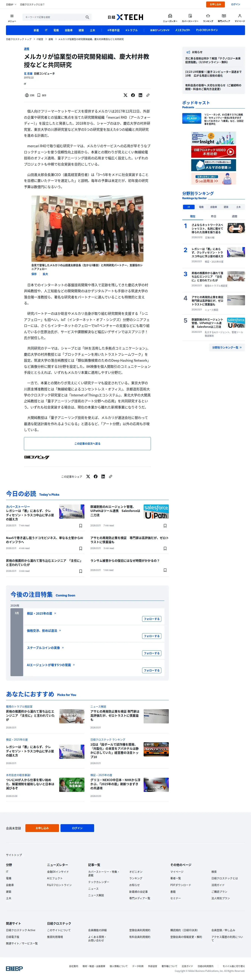Expand 検証・2025年の崖 feature link
The height and width of the screenshot is (980, 251).
pos(41,613)
